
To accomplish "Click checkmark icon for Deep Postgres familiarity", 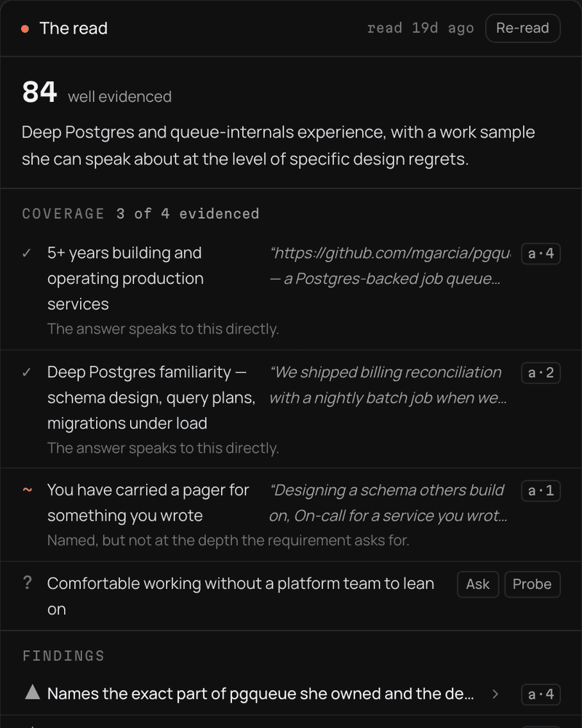I will (27, 372).
